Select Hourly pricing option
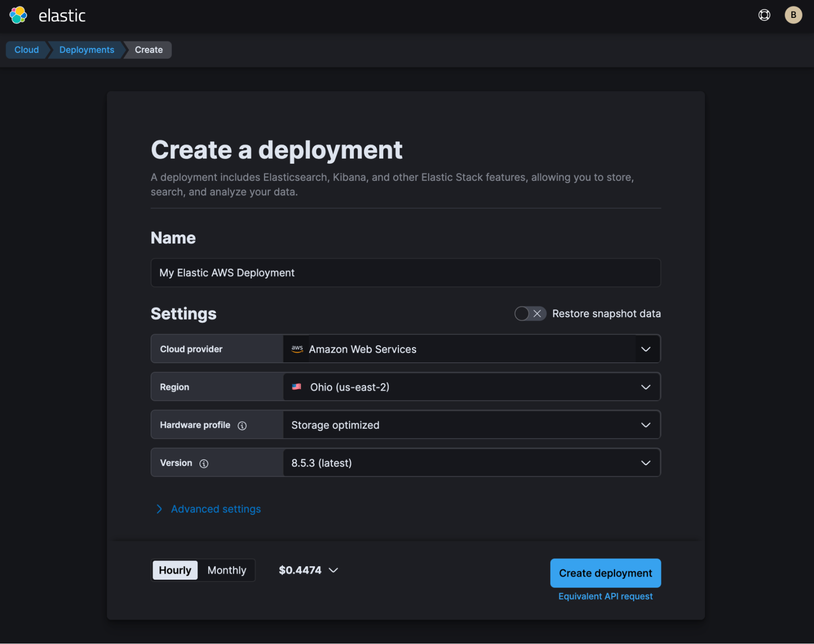This screenshot has height=644, width=814. point(175,570)
